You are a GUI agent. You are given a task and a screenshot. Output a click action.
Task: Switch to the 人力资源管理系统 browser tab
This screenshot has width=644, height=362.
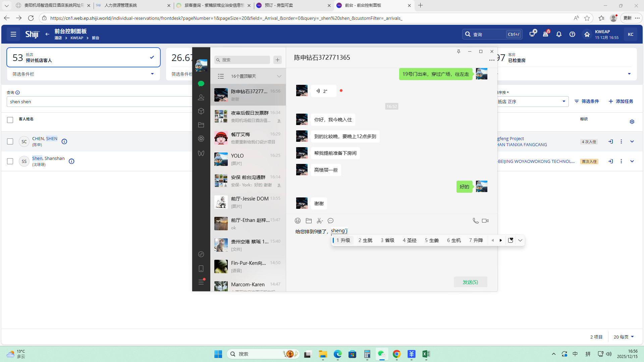pyautogui.click(x=121, y=5)
